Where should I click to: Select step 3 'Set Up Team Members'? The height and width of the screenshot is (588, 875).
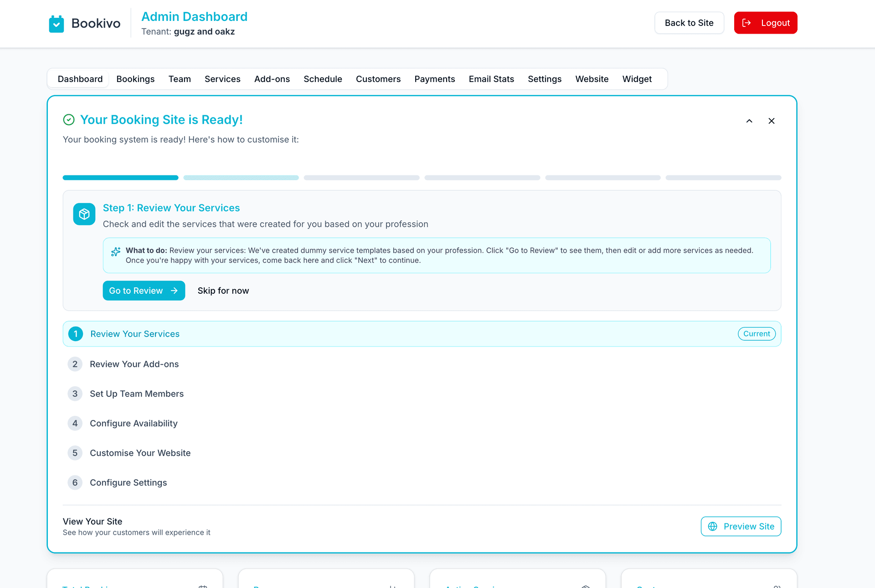(137, 394)
